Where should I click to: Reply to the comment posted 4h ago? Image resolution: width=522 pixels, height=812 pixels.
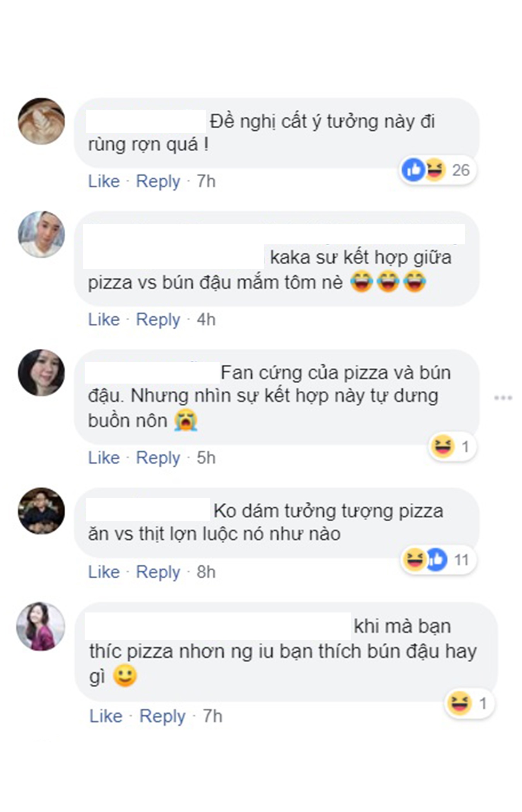[158, 320]
